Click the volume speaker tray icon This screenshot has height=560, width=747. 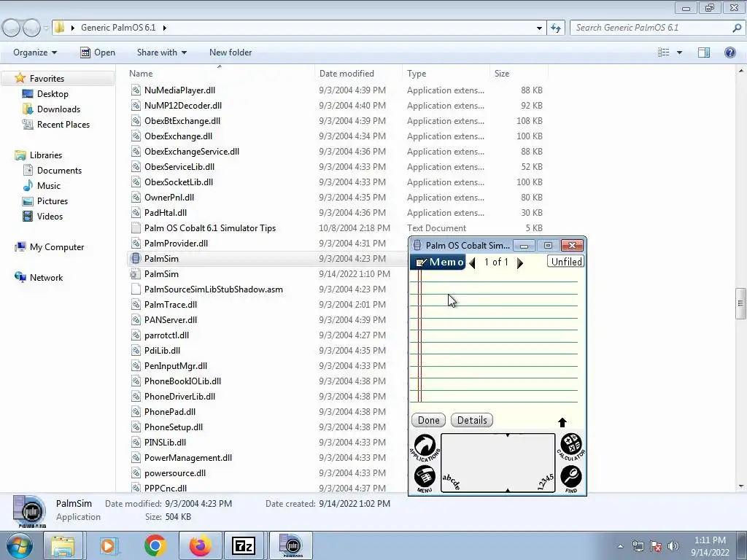coord(673,546)
